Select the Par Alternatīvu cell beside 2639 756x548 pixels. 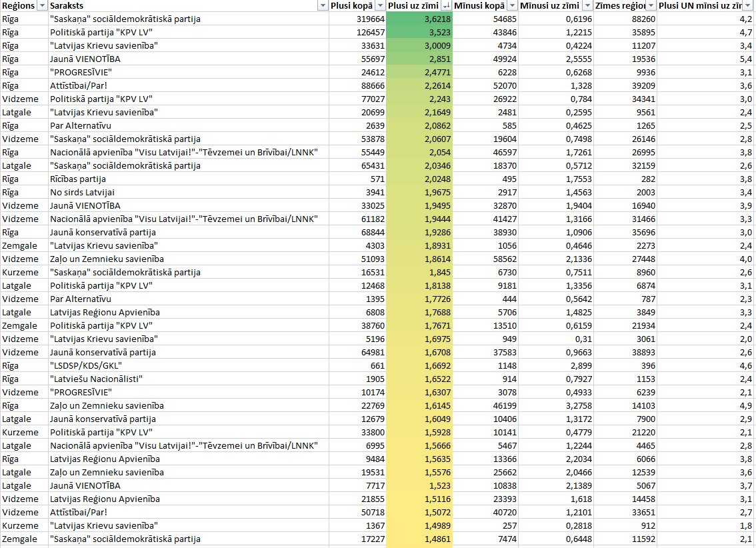[189, 126]
